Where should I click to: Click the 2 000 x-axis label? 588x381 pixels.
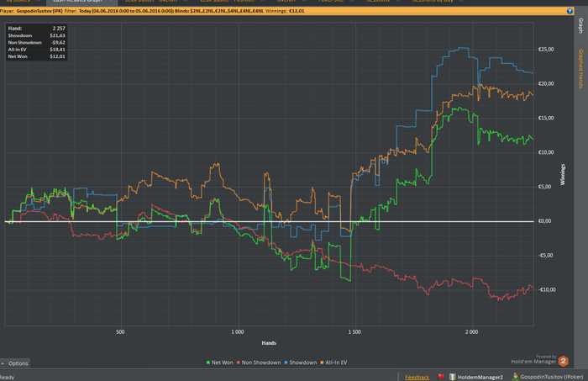point(472,332)
